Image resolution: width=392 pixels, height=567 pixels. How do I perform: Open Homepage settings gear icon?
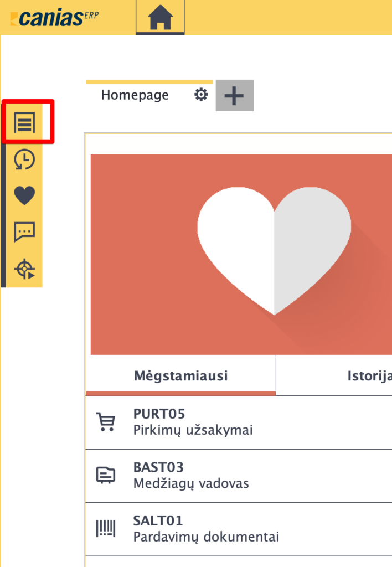201,95
